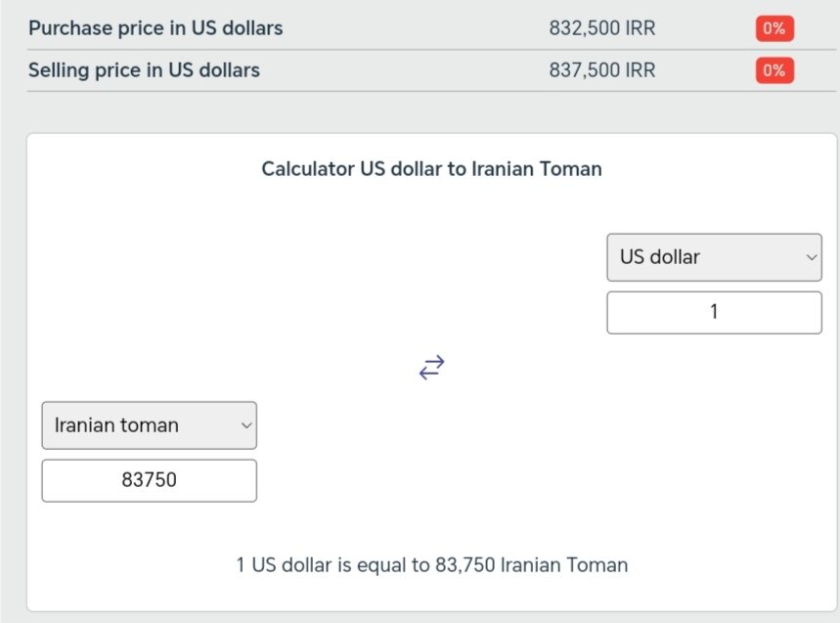Image resolution: width=840 pixels, height=623 pixels.
Task: Select the 837,500 IRR selling price value
Action: [x=600, y=69]
